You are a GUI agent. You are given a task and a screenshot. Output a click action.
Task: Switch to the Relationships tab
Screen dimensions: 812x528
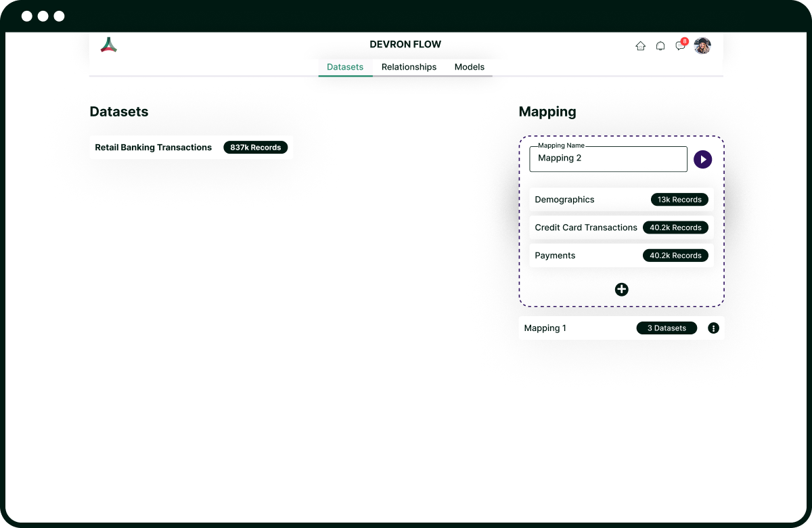[409, 67]
